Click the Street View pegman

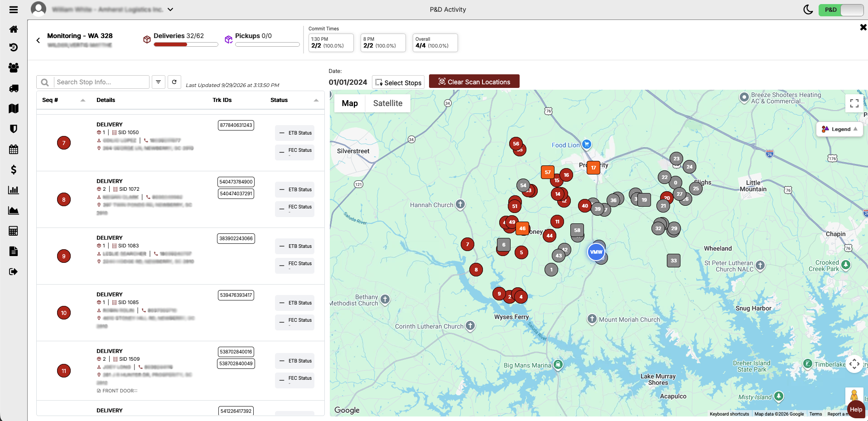[854, 396]
